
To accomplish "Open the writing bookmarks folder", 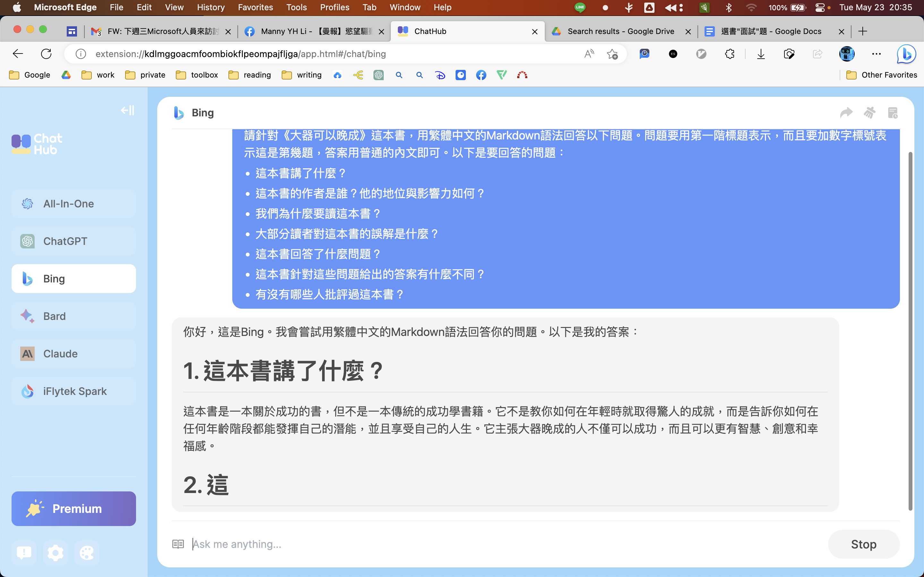I will coord(301,75).
